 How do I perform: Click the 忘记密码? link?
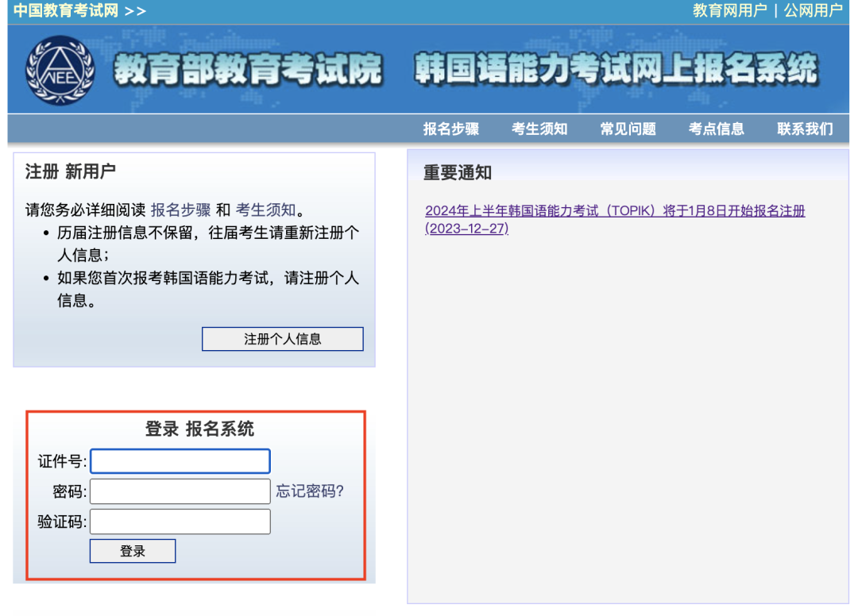tap(310, 491)
